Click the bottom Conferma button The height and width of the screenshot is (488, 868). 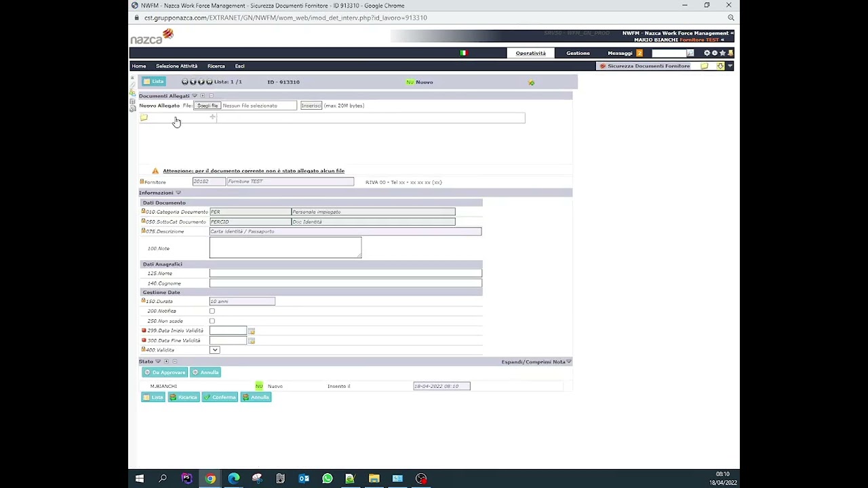(x=220, y=397)
